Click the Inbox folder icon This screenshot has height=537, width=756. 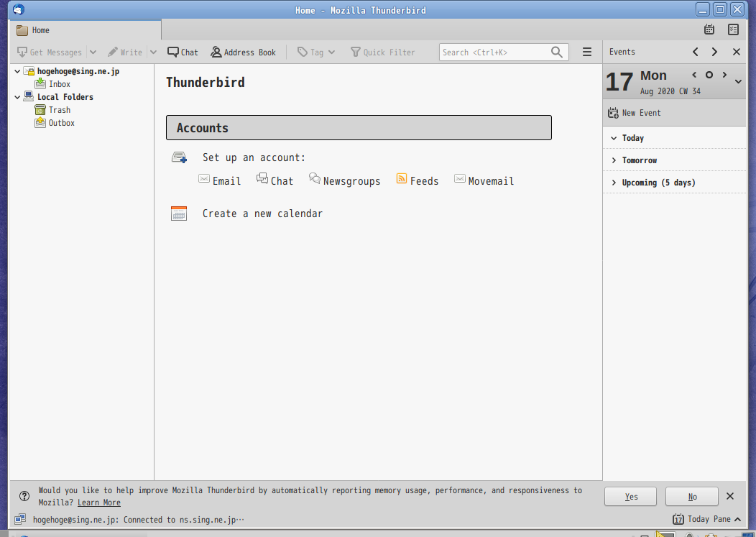coord(40,83)
